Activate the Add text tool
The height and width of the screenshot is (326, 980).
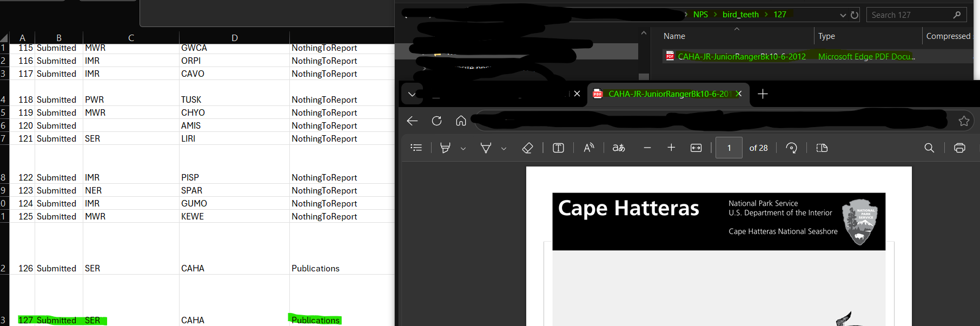click(x=559, y=148)
